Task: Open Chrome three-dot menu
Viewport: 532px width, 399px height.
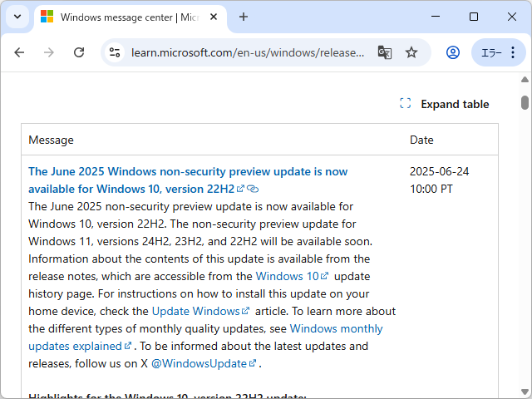Action: point(513,52)
